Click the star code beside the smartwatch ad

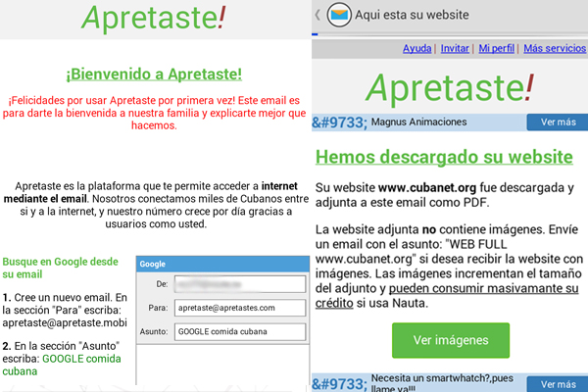pyautogui.click(x=339, y=384)
